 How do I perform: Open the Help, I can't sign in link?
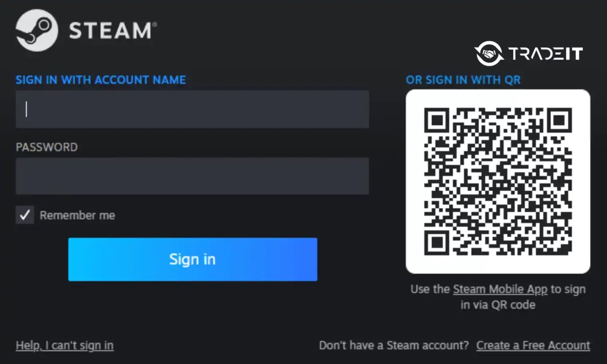tap(65, 345)
